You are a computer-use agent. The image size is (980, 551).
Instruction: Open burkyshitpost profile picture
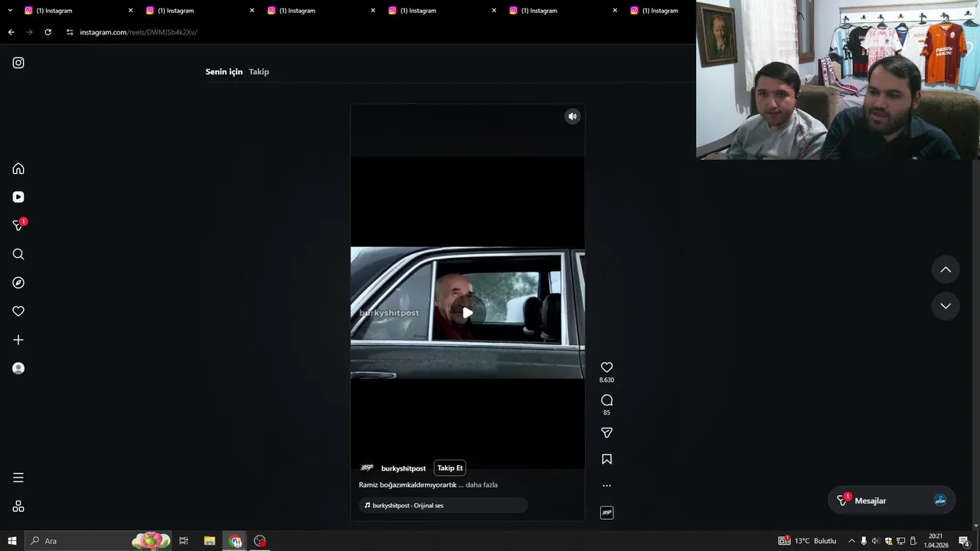coord(367,468)
